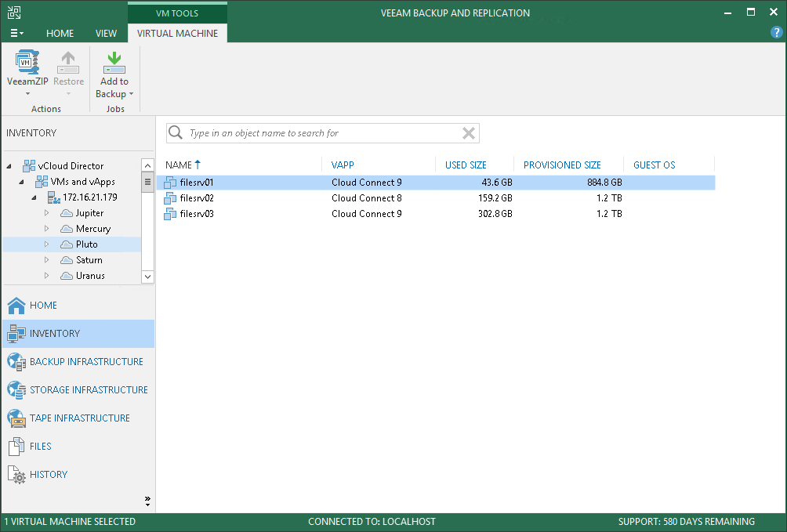Click the VeeamZIP ribbon icon
The width and height of the screenshot is (787, 532).
click(27, 62)
